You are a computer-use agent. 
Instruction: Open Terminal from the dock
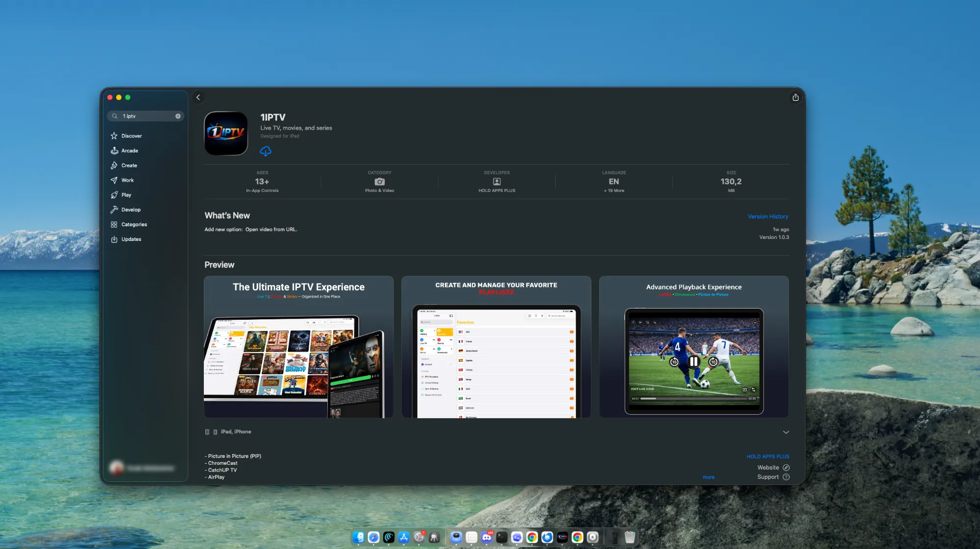tap(502, 537)
